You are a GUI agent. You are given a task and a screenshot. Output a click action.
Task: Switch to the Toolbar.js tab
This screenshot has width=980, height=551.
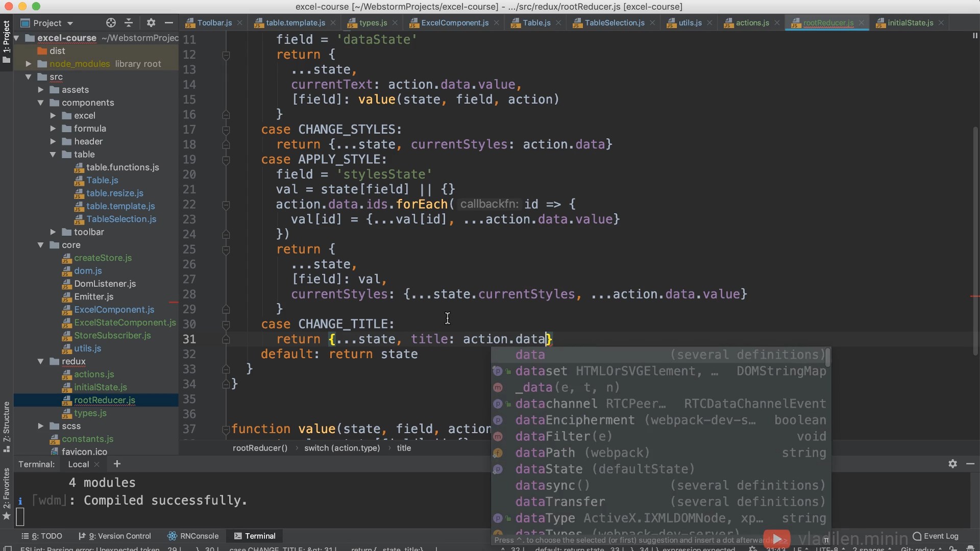[214, 23]
